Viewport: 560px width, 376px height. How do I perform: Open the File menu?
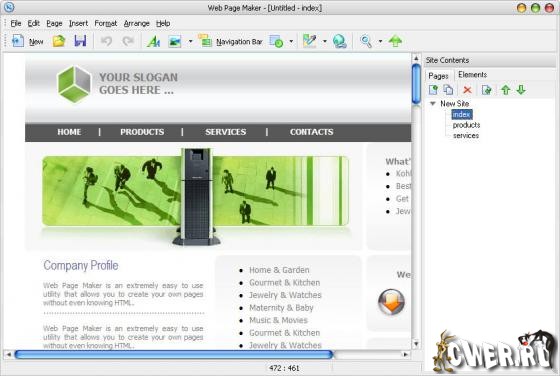tap(16, 24)
